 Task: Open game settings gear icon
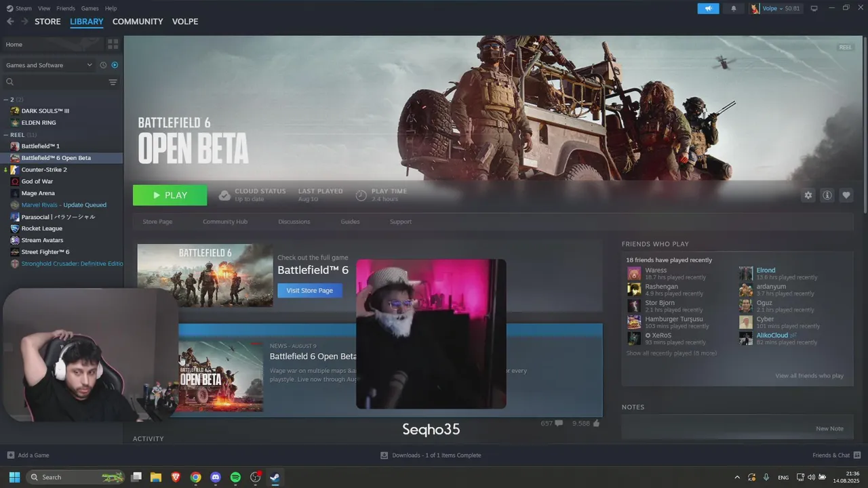point(808,195)
